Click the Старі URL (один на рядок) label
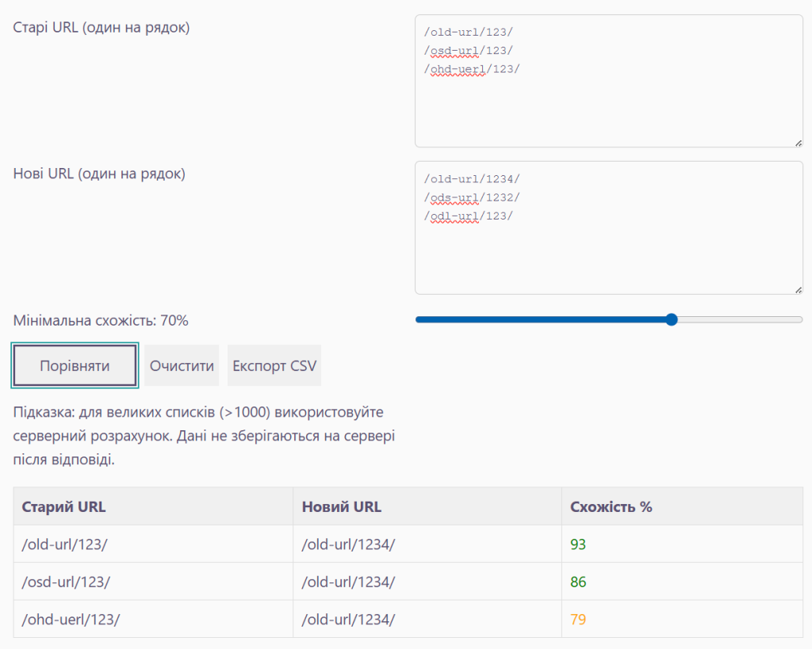 click(x=101, y=28)
